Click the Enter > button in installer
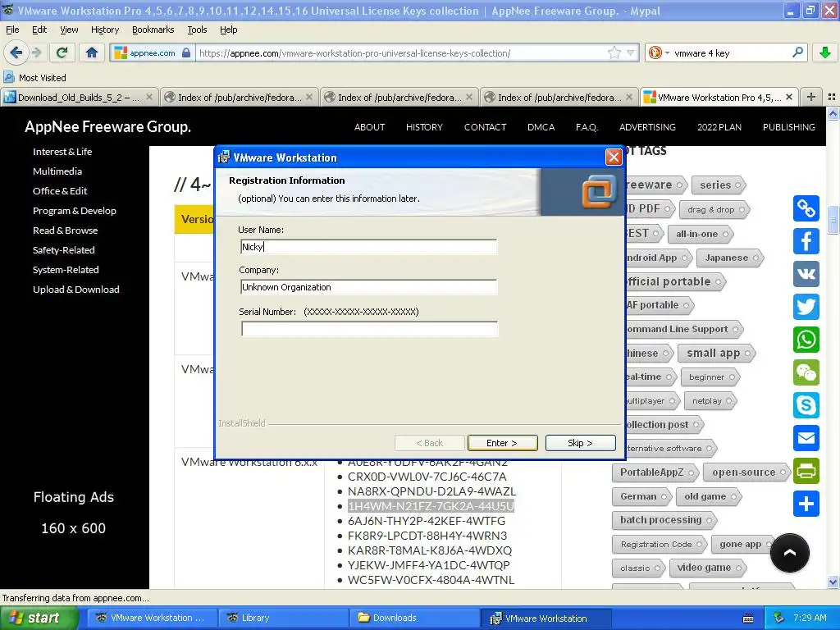Screen dimensions: 840x630 click(502, 443)
